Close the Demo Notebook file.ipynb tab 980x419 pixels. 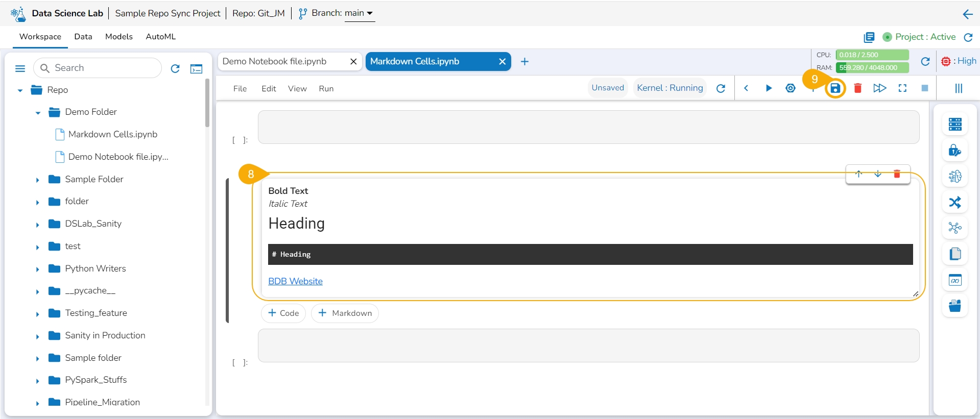(353, 62)
